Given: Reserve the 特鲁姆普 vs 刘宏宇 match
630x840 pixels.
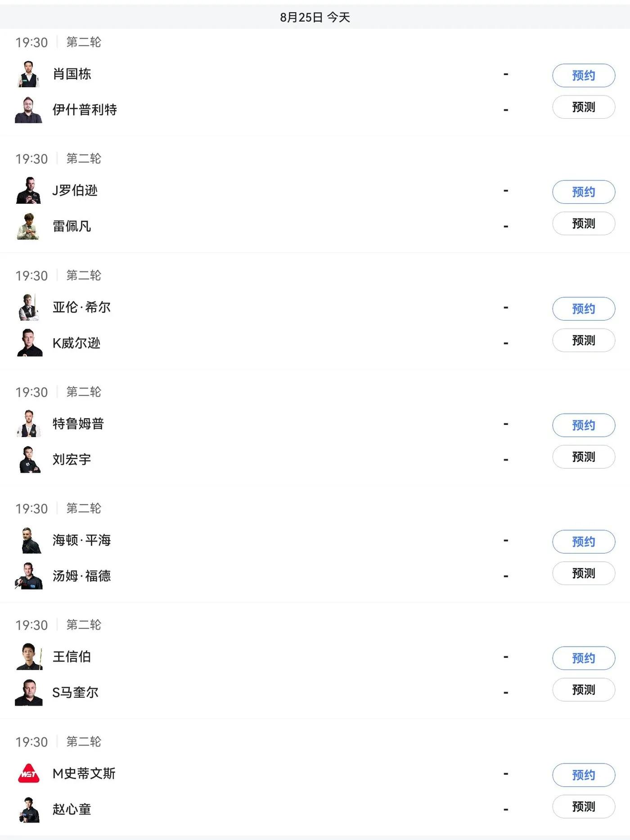Looking at the screenshot, I should [x=584, y=425].
